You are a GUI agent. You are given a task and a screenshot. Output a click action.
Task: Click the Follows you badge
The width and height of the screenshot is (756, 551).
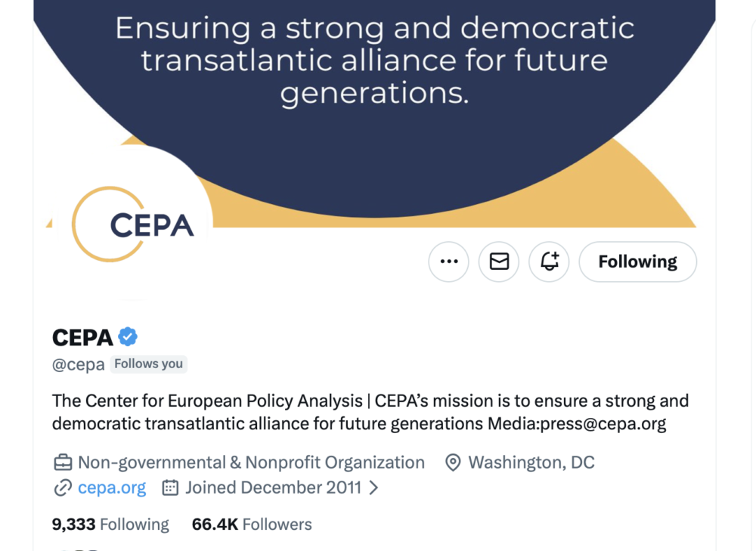pyautogui.click(x=149, y=364)
